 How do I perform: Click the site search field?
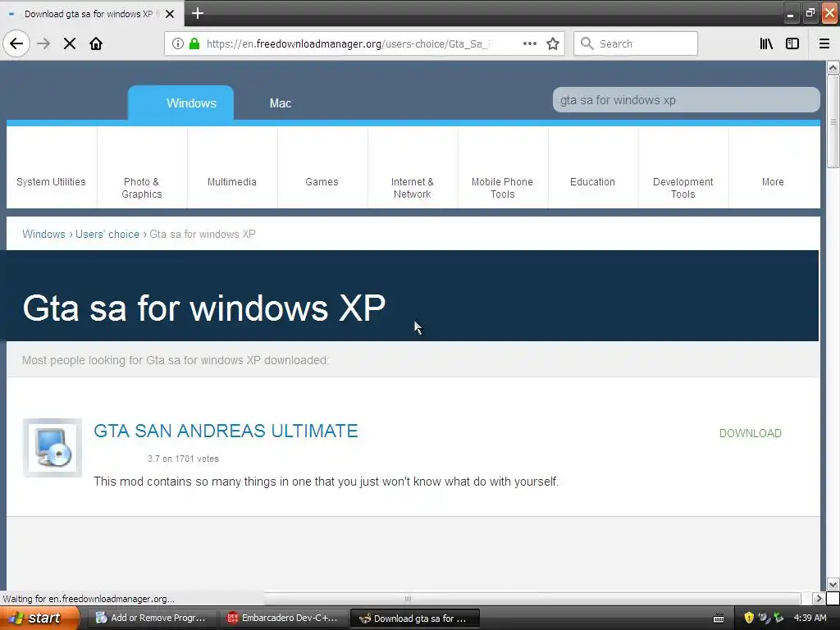click(687, 100)
